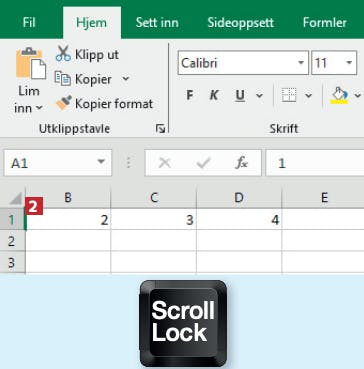
Task: Click the Klipp ut scissors icon
Action: (x=63, y=53)
